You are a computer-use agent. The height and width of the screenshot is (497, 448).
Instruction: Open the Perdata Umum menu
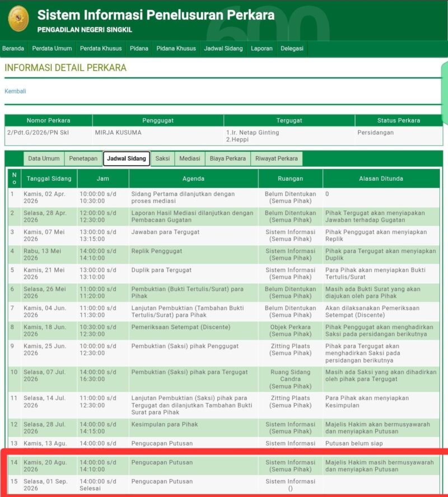pos(52,49)
